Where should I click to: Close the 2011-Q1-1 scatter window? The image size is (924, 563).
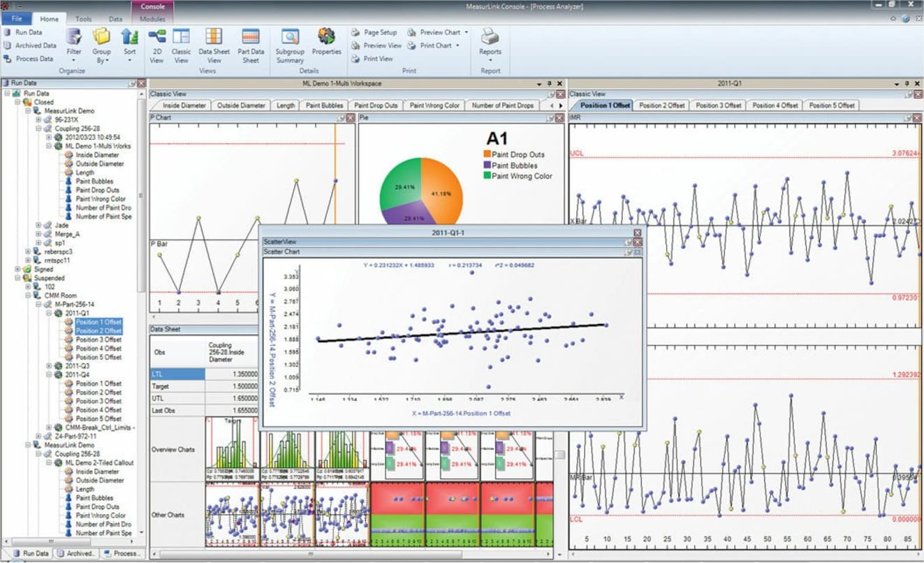(x=637, y=232)
